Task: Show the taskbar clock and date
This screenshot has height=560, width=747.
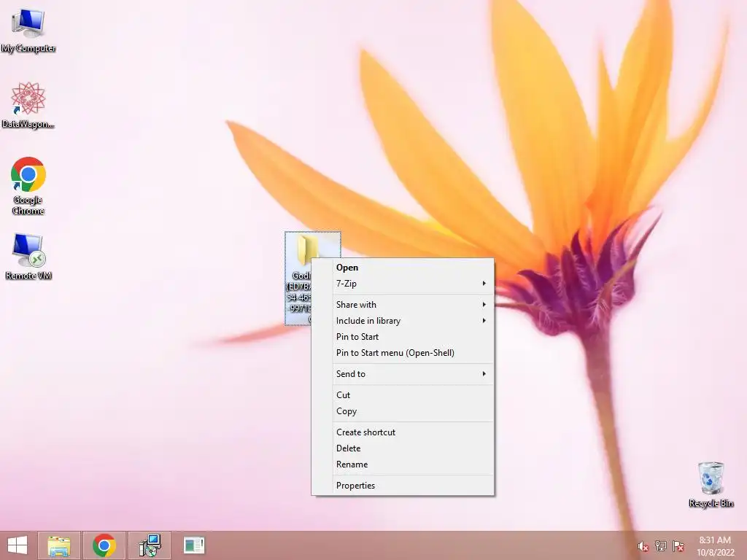Action: [715, 546]
